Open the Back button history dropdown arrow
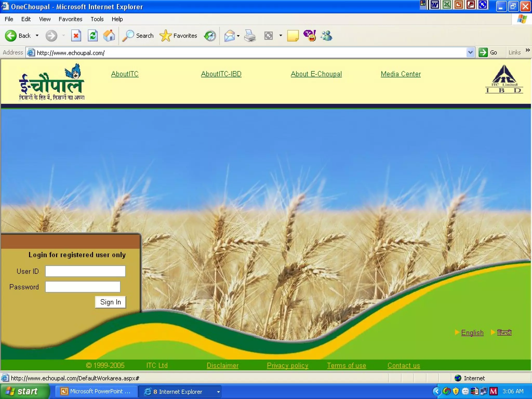532x399 pixels. pos(37,36)
